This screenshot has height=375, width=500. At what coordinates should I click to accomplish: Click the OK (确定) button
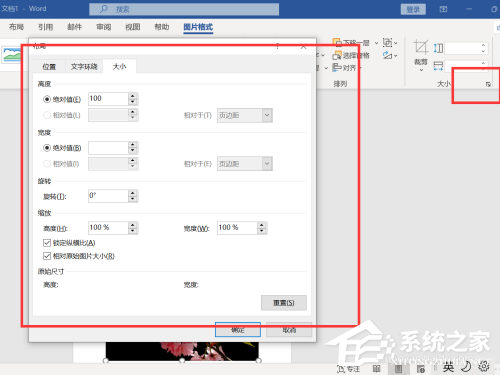pos(238,329)
